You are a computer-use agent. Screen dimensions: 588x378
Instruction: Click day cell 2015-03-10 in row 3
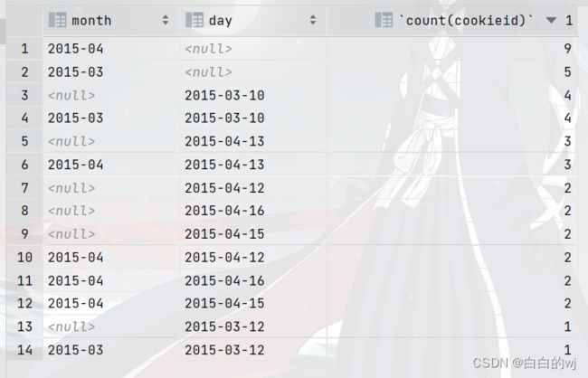coord(224,95)
